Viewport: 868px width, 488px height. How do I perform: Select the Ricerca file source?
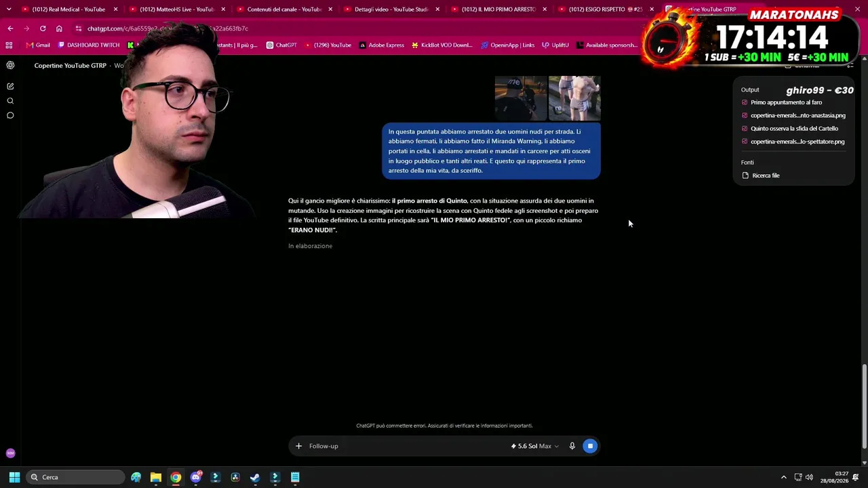pos(761,176)
